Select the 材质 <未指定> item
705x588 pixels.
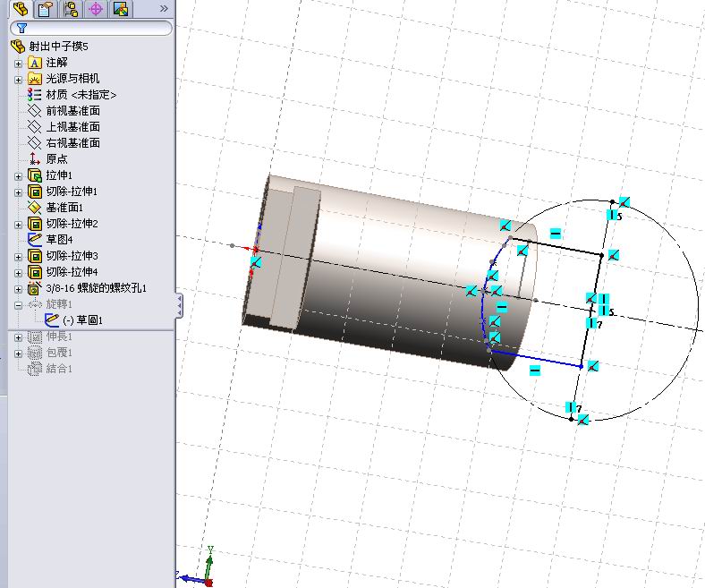[81, 95]
